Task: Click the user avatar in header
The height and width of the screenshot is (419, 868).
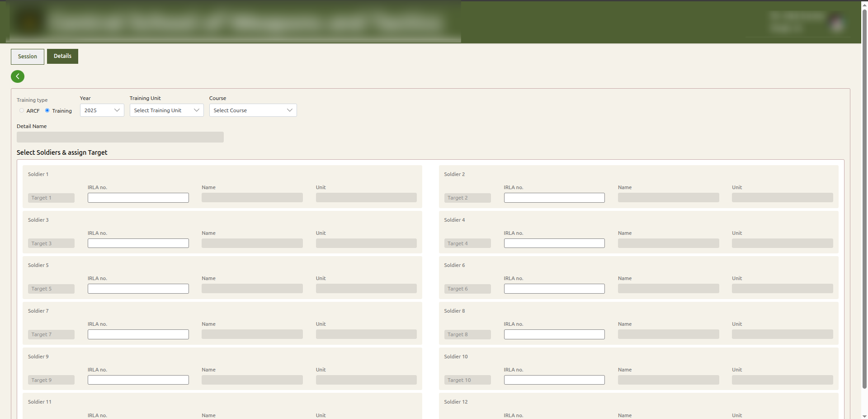Action: pos(837,23)
